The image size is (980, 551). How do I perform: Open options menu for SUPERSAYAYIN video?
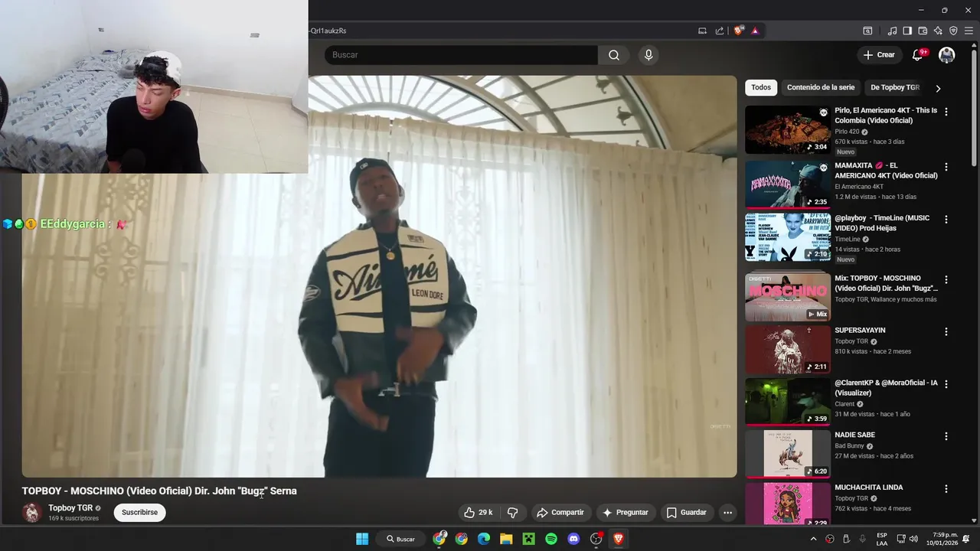[x=946, y=332]
